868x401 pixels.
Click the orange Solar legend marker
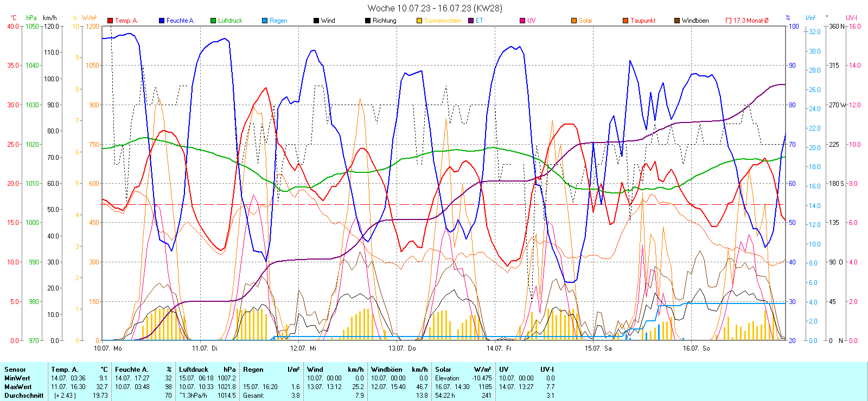pyautogui.click(x=574, y=21)
